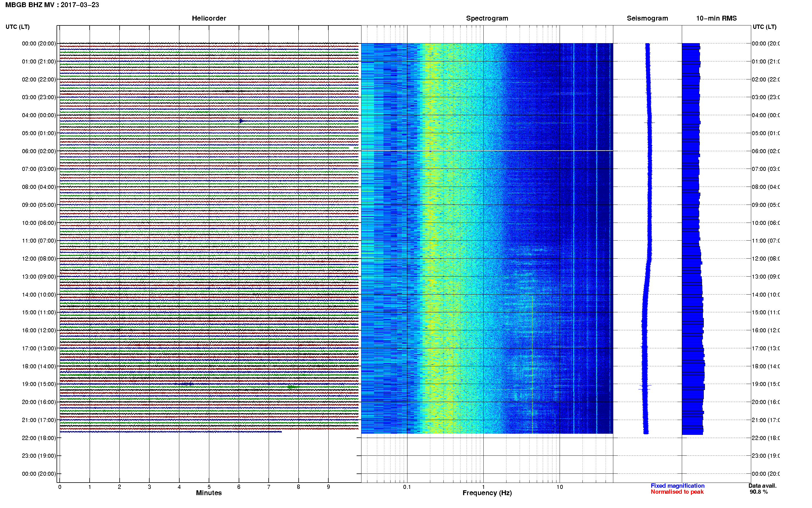Click the left time label '05:00 (01:00)'
The image size is (812, 508).
point(39,133)
